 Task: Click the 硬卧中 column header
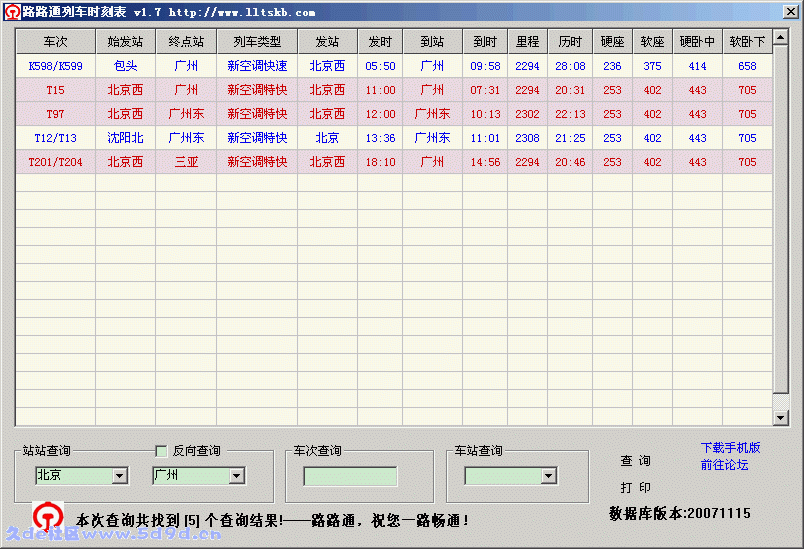point(697,42)
